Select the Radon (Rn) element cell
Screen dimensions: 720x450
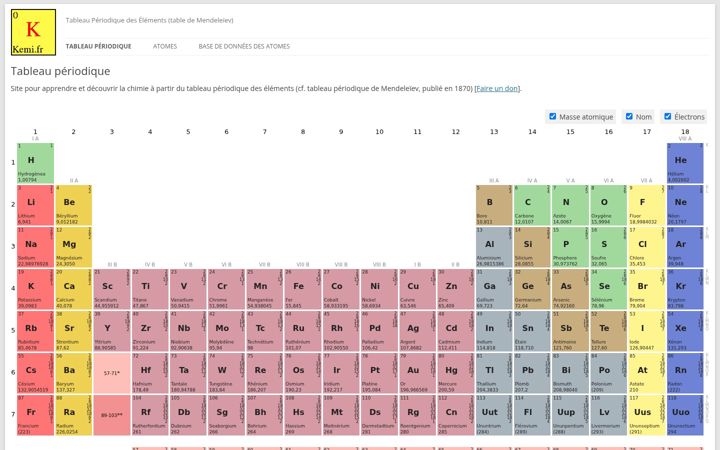click(x=685, y=373)
